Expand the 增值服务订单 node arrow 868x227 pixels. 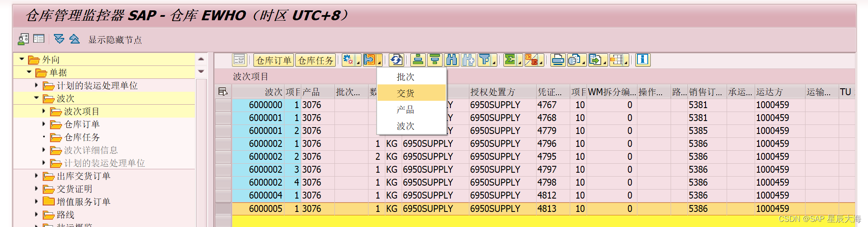pyautogui.click(x=36, y=201)
